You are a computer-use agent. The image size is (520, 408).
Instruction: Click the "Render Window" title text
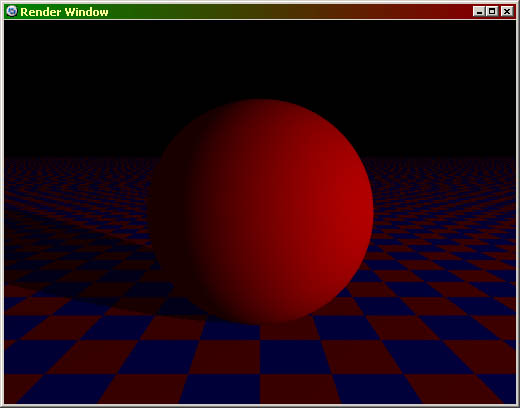(64, 12)
